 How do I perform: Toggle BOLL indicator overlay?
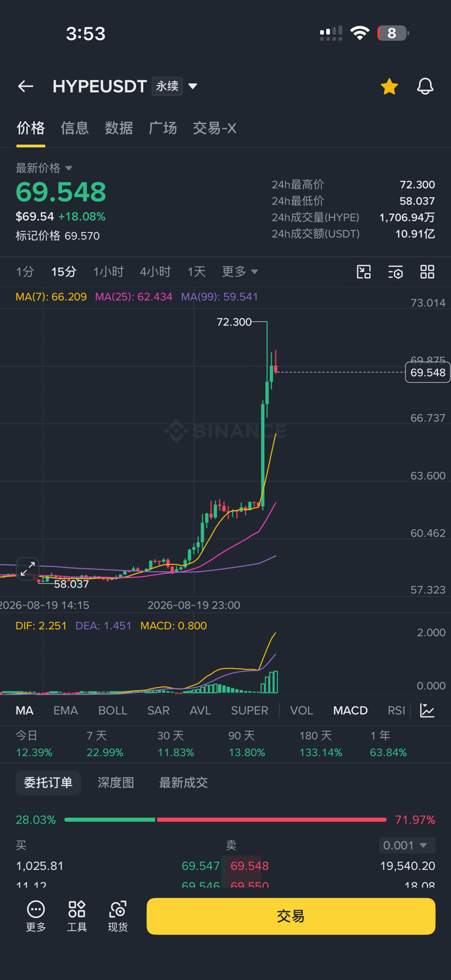coord(113,710)
